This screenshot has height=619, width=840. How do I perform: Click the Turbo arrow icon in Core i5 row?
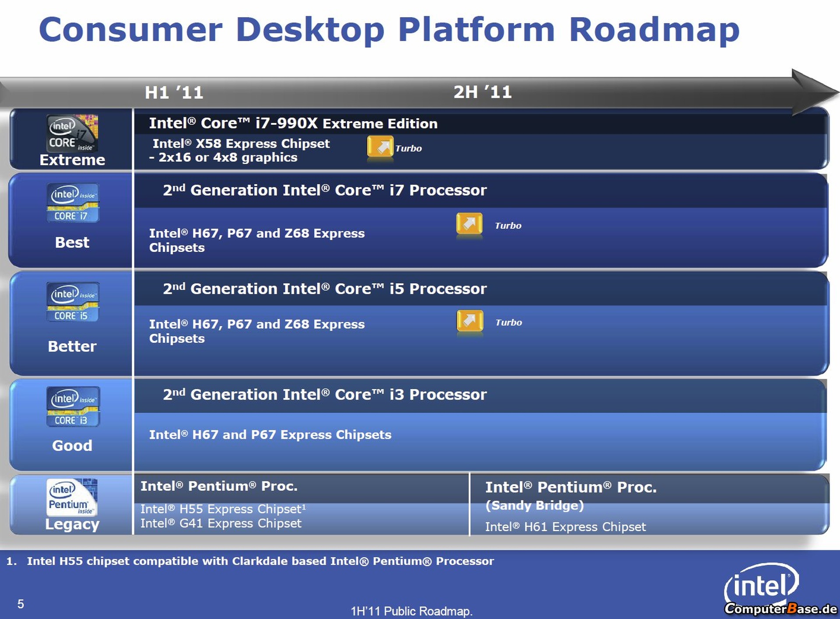coord(470,321)
